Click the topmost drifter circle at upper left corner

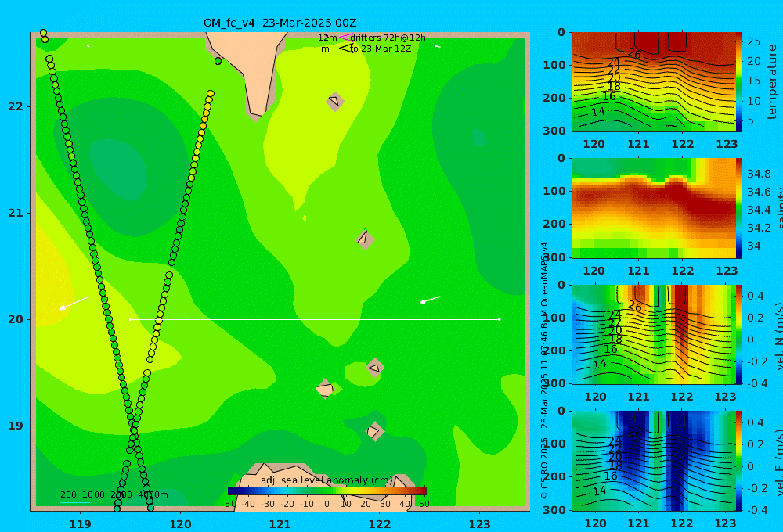click(x=43, y=33)
